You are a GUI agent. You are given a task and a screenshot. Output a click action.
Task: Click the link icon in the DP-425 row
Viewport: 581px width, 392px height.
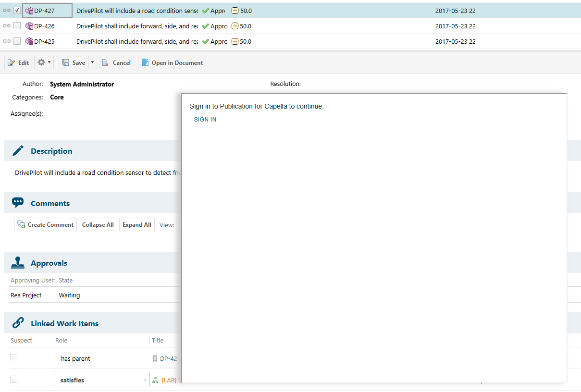7,41
